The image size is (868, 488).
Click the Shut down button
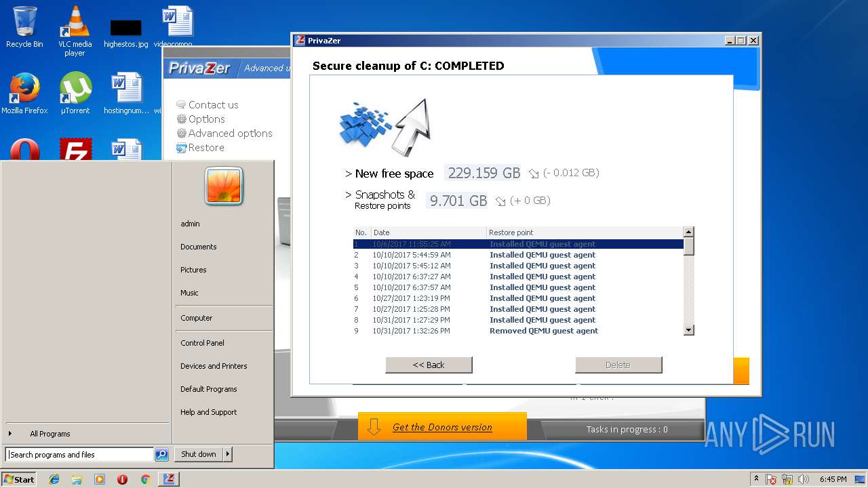coord(199,454)
